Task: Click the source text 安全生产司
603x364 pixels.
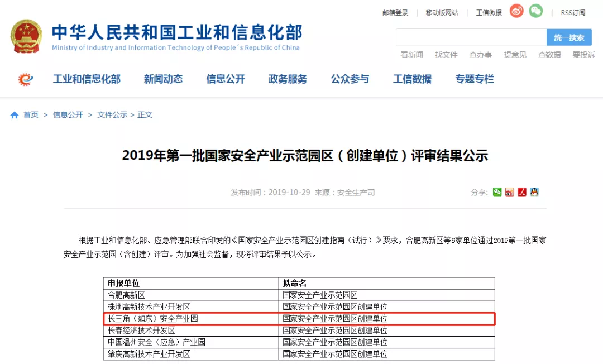Action: [356, 193]
